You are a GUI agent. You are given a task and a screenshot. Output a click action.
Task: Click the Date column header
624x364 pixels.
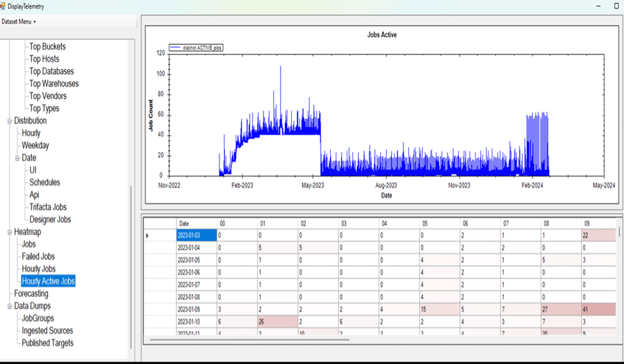click(196, 223)
